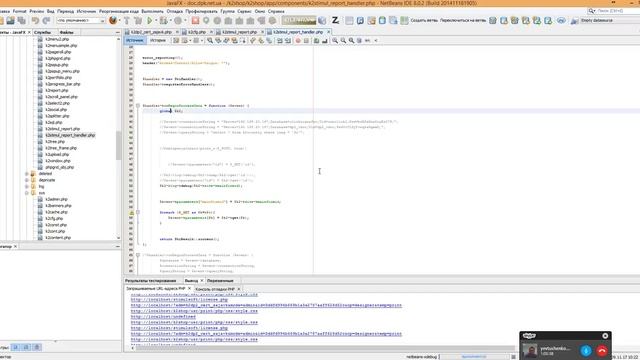Collapse the 'sys' folder node
The width and height of the screenshot is (640, 360).
coord(27,193)
